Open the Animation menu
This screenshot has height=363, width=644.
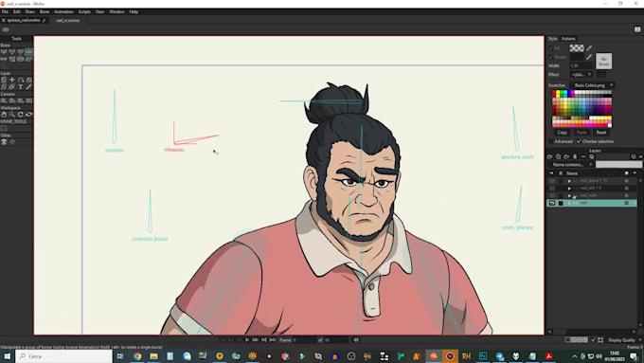[x=63, y=12]
